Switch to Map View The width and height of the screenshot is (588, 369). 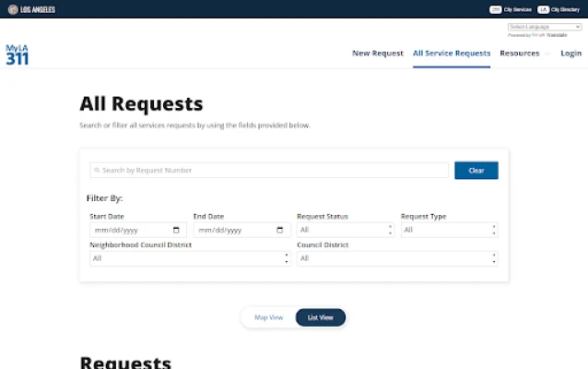point(268,317)
